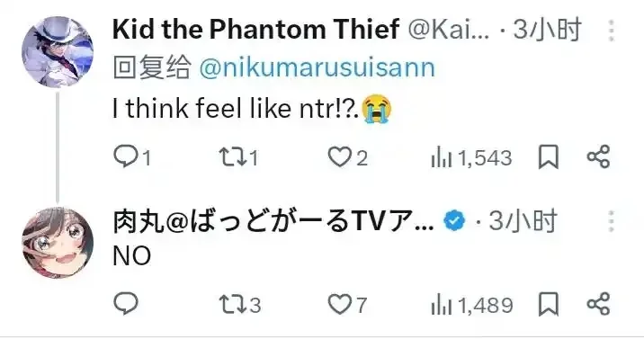Image resolution: width=644 pixels, height=339 pixels.
Task: View analytics showing 1,489 views
Action: 472,306
